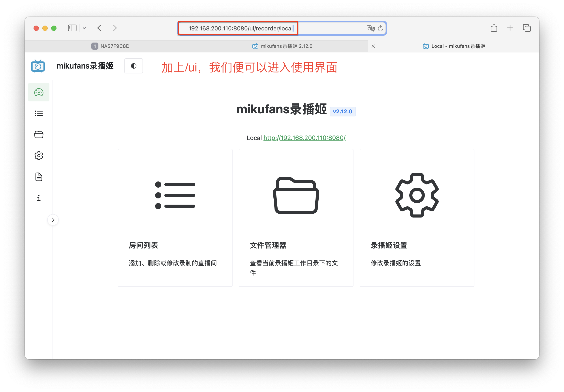Open the logs document sidebar icon
Viewport: 564px width, 392px height.
click(39, 177)
